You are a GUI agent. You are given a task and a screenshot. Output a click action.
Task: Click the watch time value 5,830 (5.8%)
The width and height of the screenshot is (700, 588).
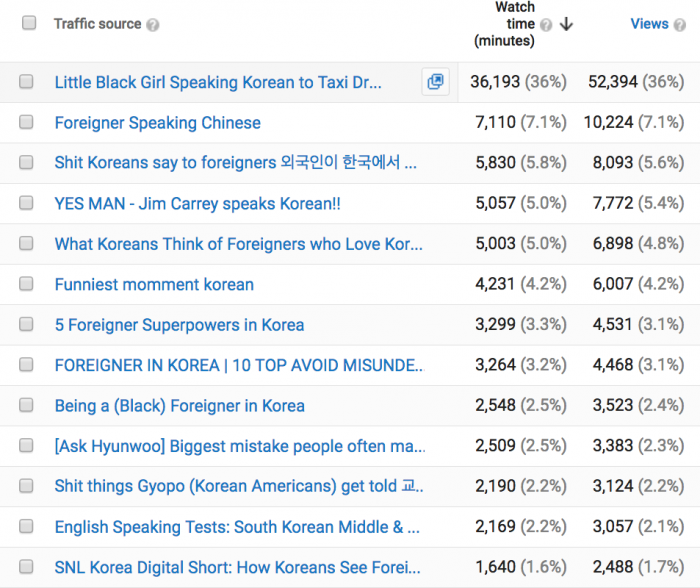click(x=521, y=163)
